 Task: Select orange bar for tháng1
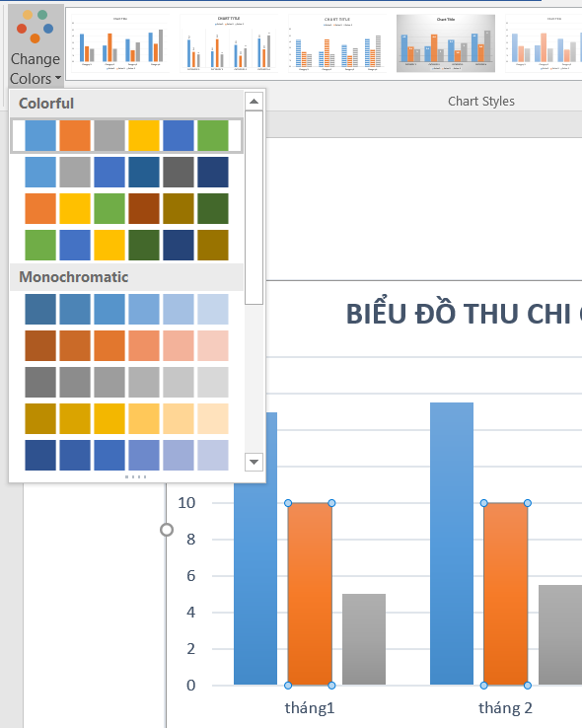[x=310, y=594]
